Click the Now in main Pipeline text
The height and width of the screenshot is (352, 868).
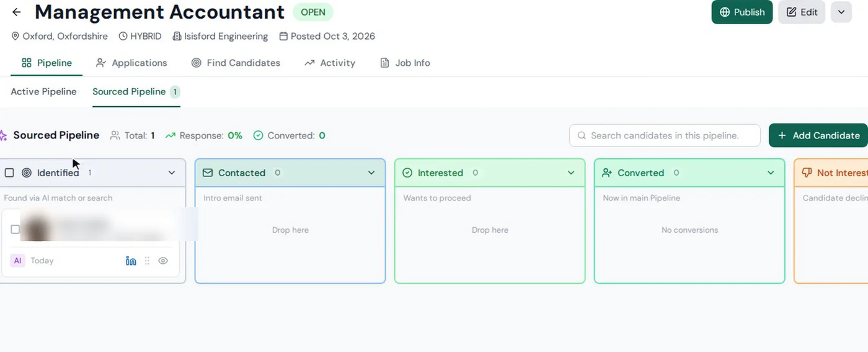tap(642, 198)
